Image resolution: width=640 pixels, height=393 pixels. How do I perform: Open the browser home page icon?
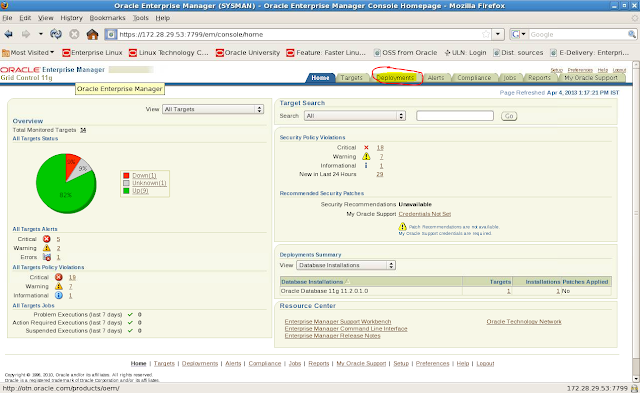pyautogui.click(x=92, y=34)
